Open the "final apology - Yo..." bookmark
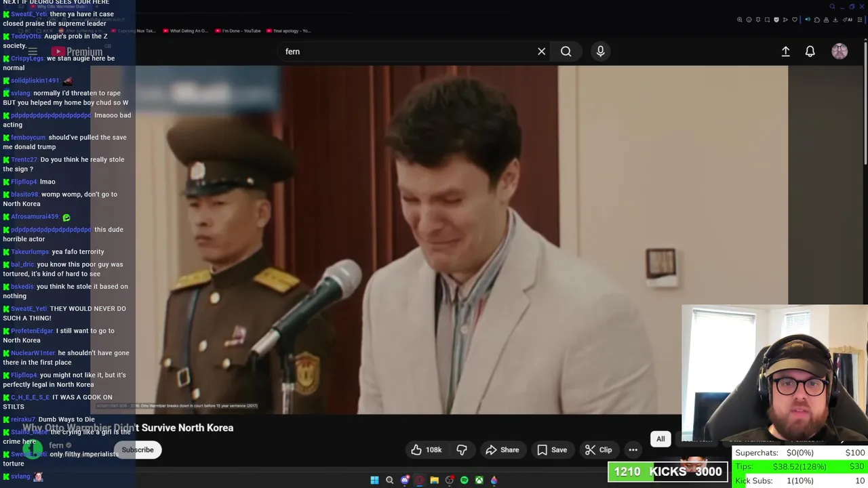Image resolution: width=868 pixels, height=488 pixels. click(x=289, y=30)
